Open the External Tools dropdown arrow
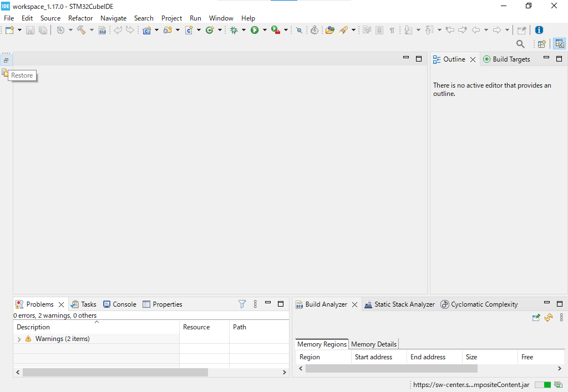This screenshot has width=568, height=392. [x=286, y=30]
